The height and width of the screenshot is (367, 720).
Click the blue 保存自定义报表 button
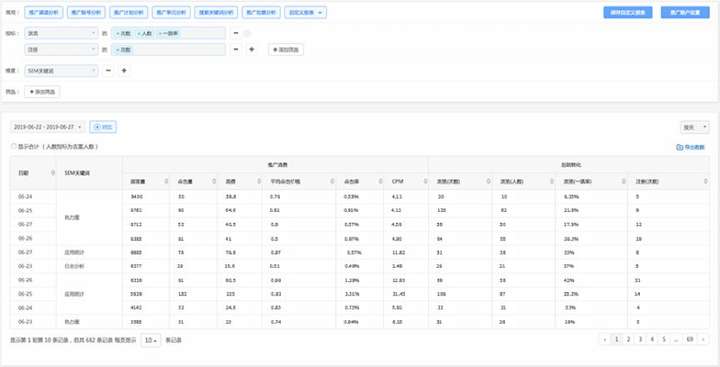point(628,12)
